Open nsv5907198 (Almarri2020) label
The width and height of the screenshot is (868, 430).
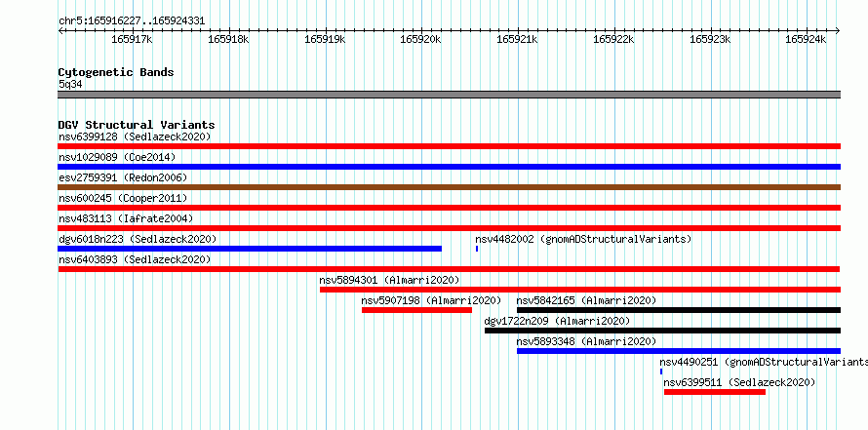431,300
